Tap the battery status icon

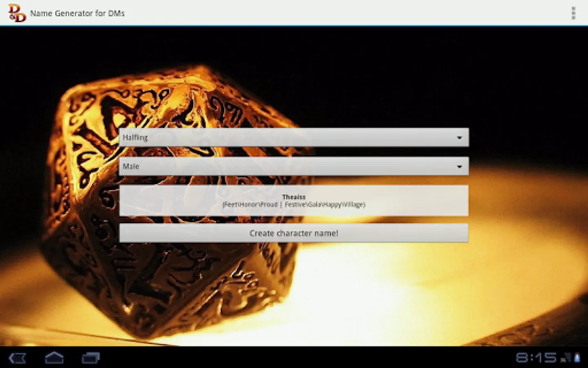tap(577, 358)
